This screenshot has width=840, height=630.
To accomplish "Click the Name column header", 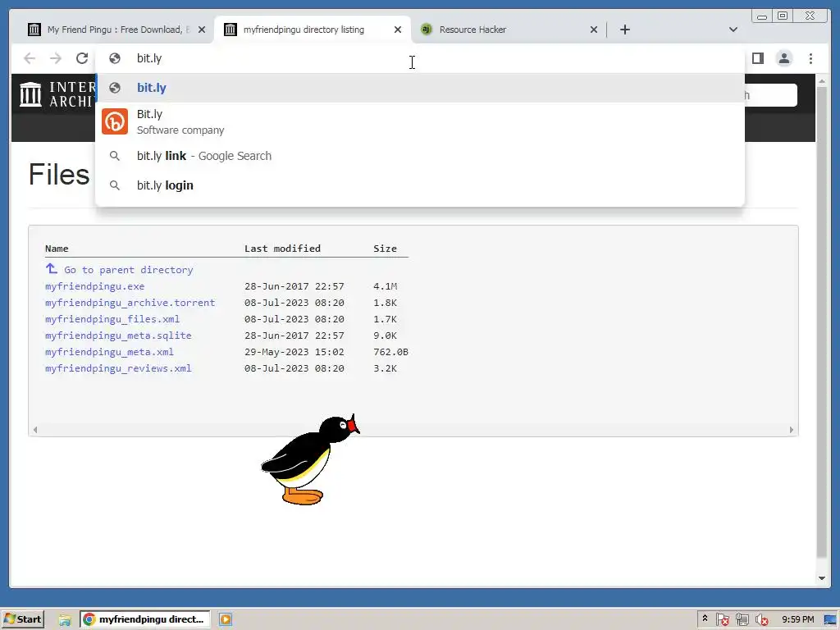I will click(57, 249).
